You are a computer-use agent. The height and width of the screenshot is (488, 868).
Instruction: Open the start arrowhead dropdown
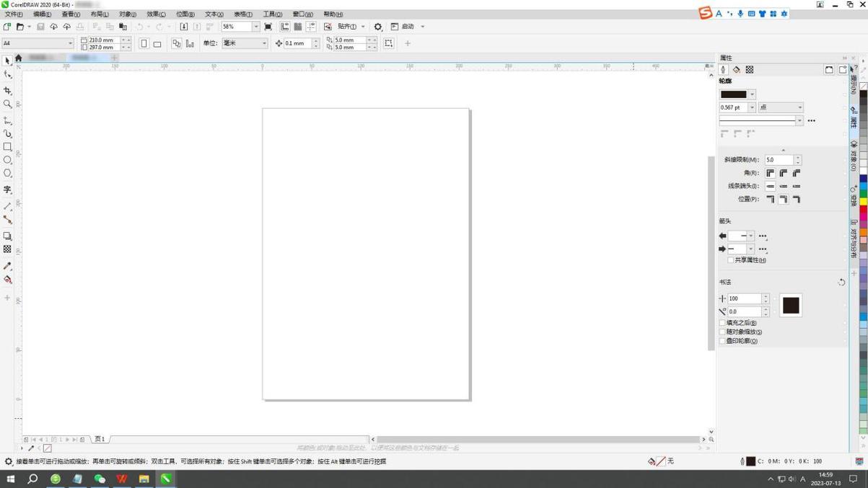coord(750,236)
